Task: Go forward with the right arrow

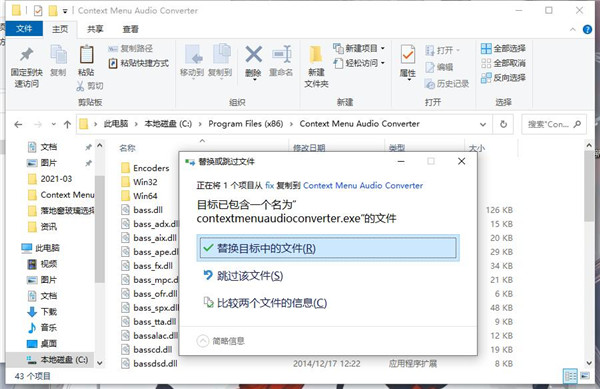Action: click(x=38, y=124)
